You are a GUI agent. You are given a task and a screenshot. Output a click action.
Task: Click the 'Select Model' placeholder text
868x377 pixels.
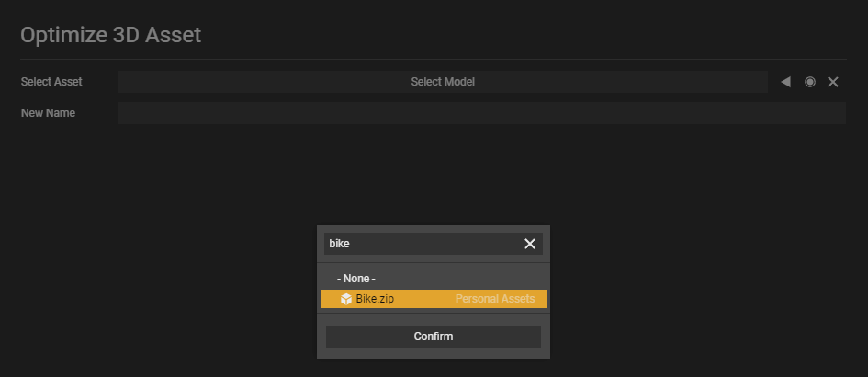(x=443, y=82)
